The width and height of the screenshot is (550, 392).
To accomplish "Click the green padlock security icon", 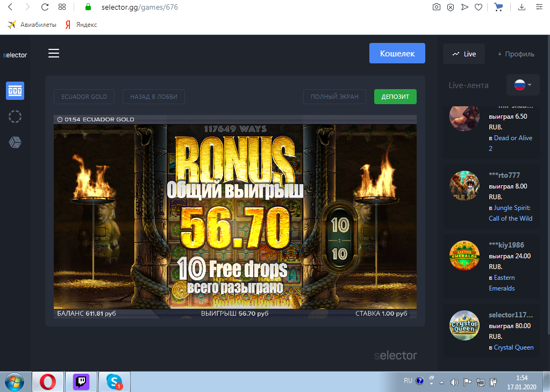I will [88, 7].
